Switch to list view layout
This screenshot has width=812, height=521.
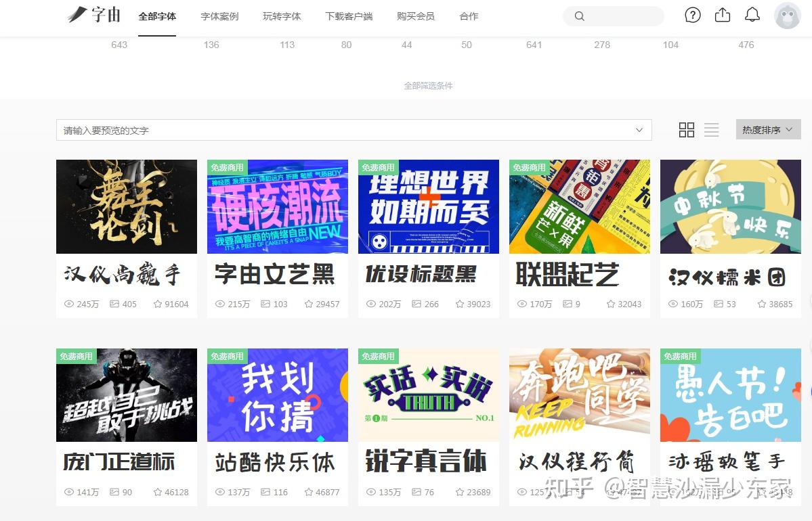[x=711, y=130]
